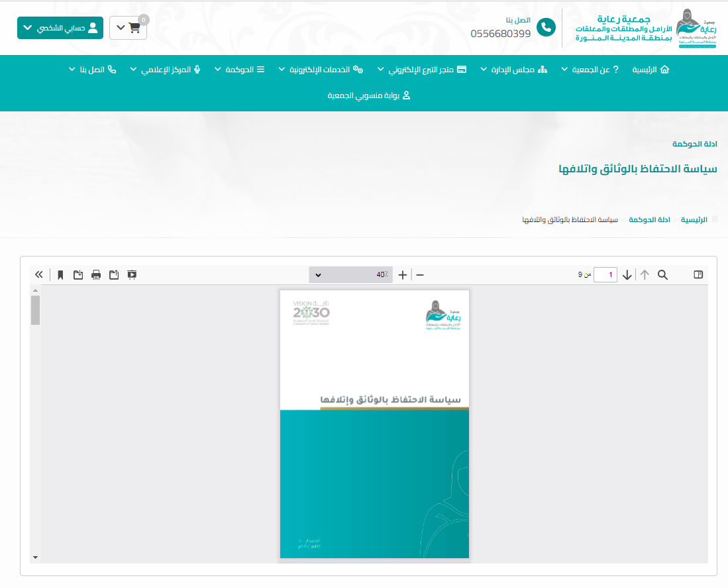Click the PDF page number input field
The image size is (728, 588).
point(605,274)
